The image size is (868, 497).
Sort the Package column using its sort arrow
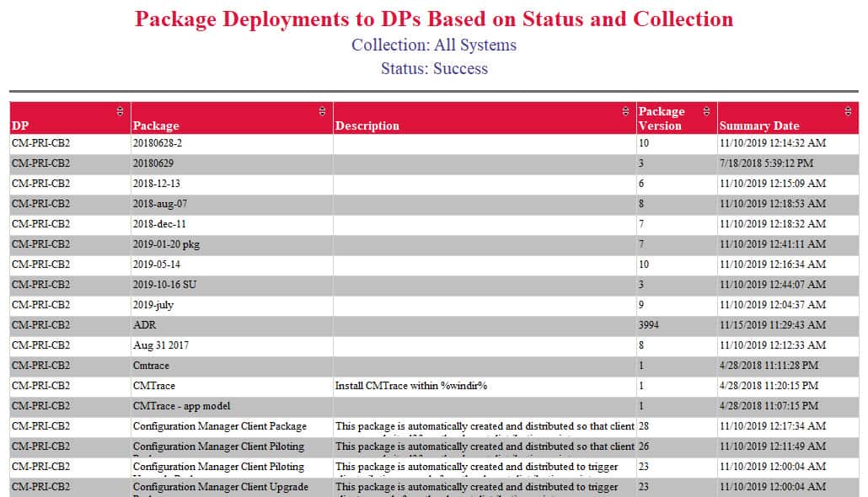[322, 110]
